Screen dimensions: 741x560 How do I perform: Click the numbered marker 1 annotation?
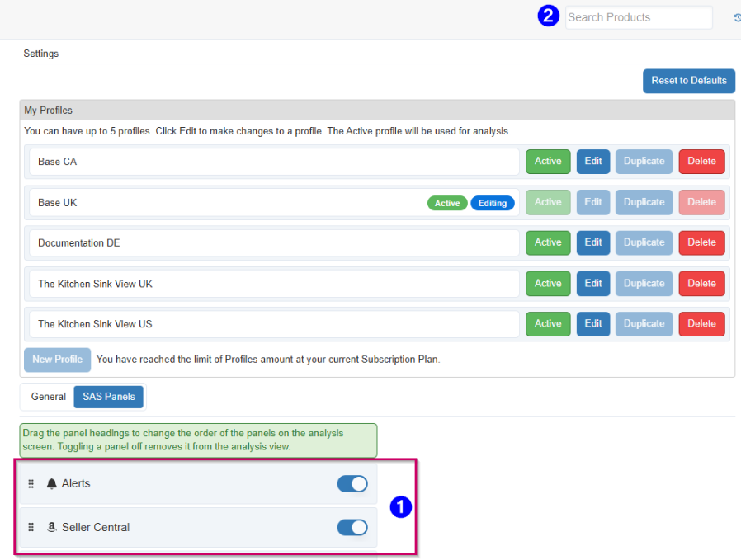pos(400,507)
